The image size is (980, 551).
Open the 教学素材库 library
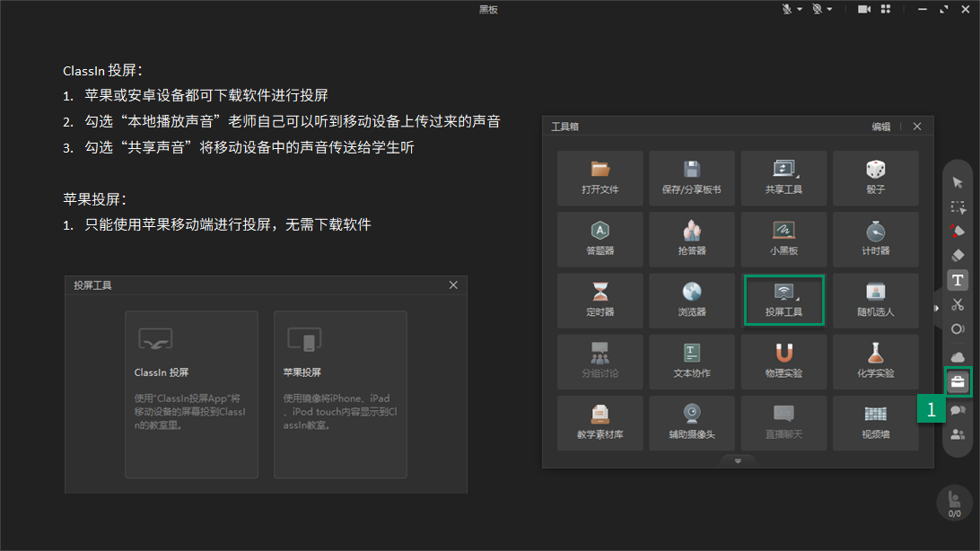[x=600, y=423]
